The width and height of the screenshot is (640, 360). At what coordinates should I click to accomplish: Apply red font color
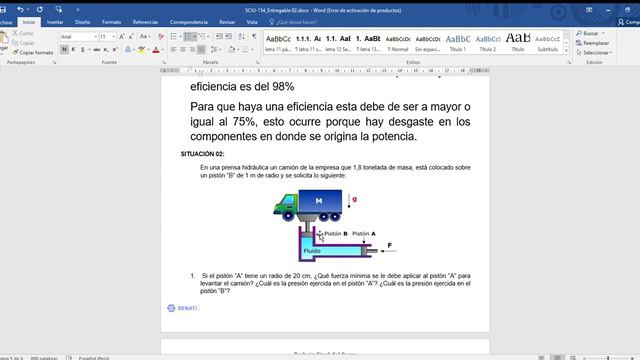(156, 50)
